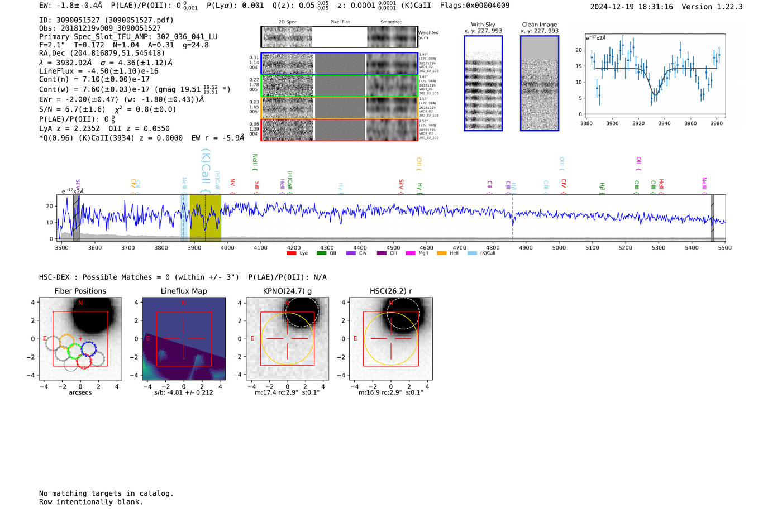The height and width of the screenshot is (532, 782).
Task: Click the red fiber circle in Fiber Positions
Action: 84,361
